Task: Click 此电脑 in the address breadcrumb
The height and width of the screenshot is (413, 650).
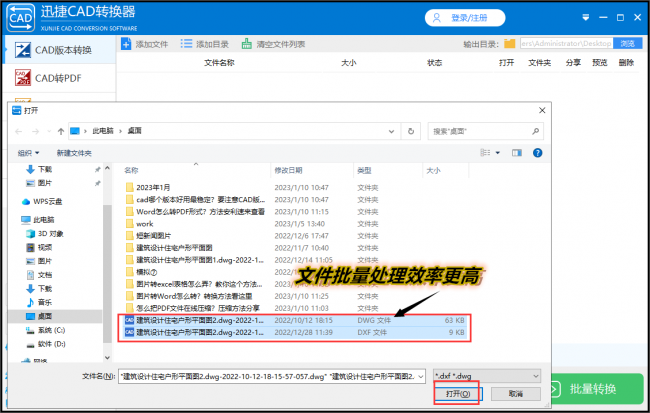Action: 103,131
